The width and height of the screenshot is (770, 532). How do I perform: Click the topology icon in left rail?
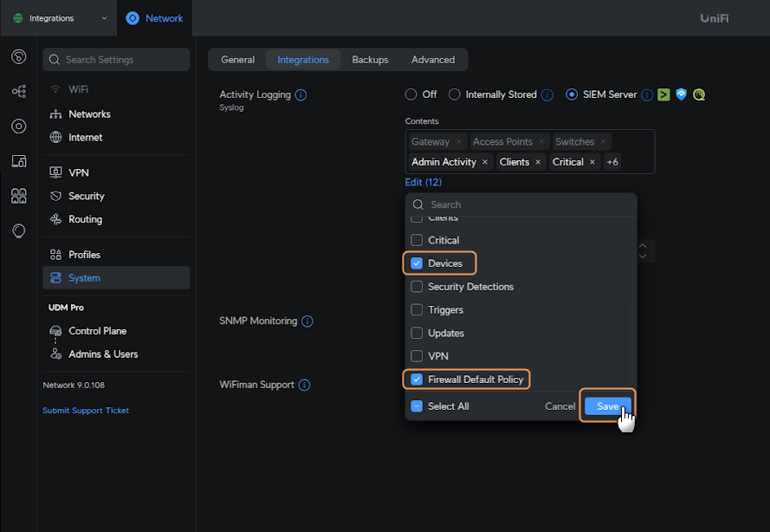(x=18, y=91)
